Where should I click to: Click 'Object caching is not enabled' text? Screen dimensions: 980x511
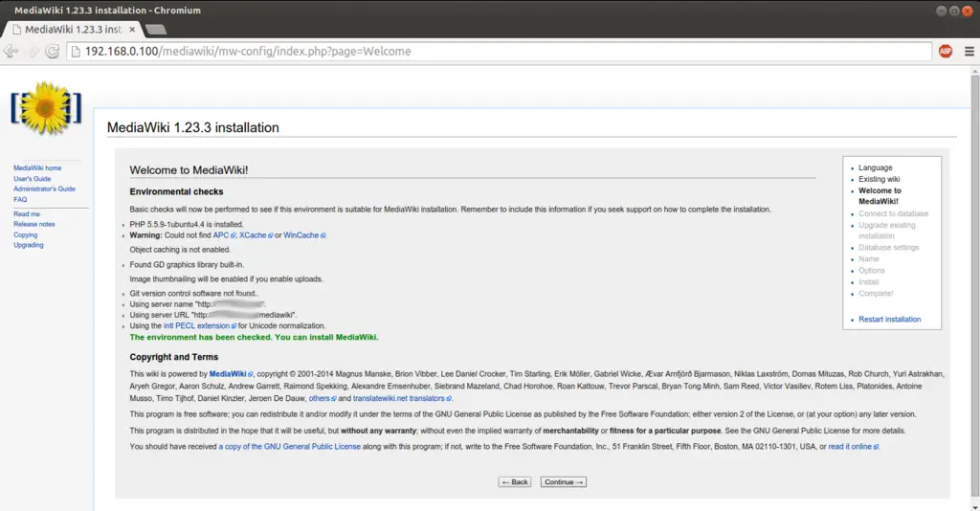click(180, 250)
